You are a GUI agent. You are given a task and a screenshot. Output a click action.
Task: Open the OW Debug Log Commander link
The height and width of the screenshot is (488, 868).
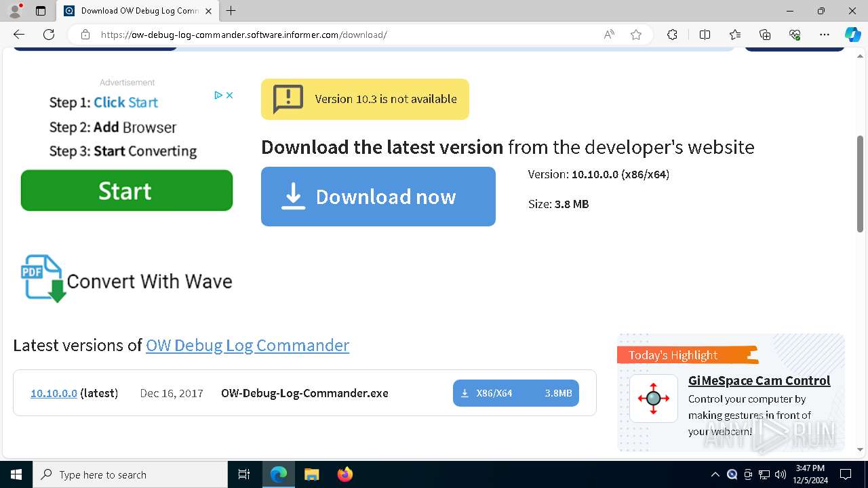click(x=248, y=345)
